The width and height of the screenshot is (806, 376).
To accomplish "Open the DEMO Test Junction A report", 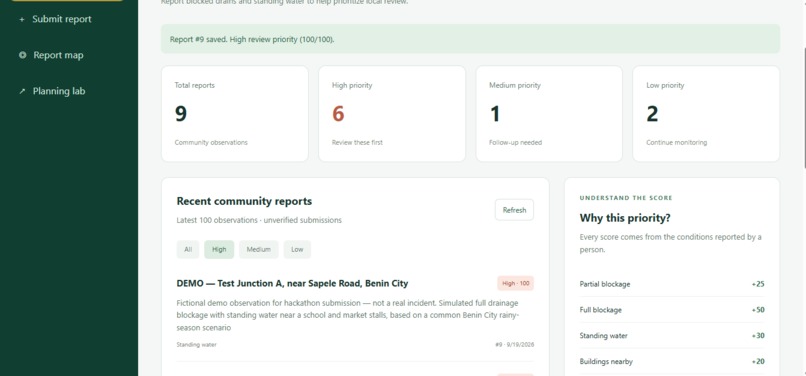I will click(292, 283).
